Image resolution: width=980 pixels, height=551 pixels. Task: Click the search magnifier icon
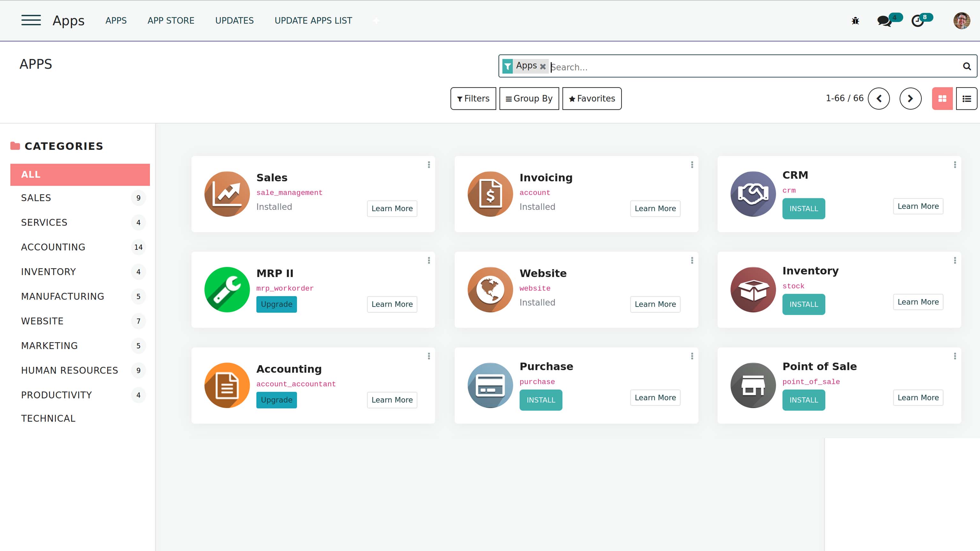pos(967,67)
